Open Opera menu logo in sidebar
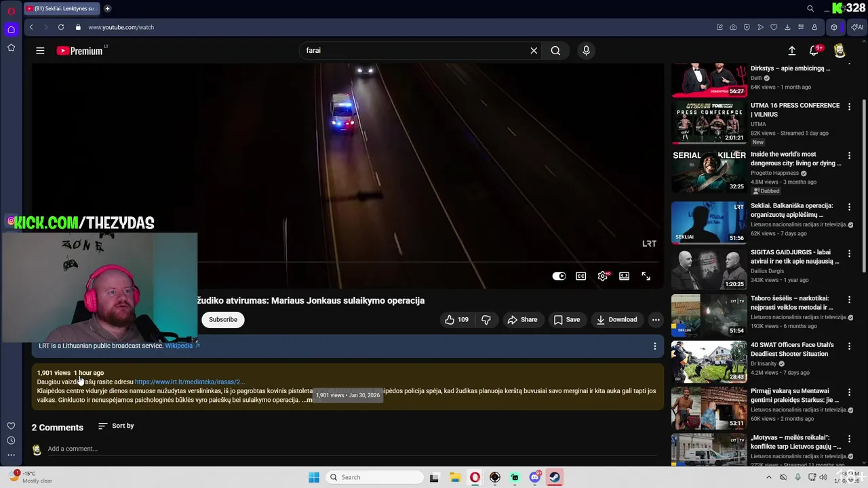Viewport: 868px width, 488px height. pyautogui.click(x=11, y=11)
